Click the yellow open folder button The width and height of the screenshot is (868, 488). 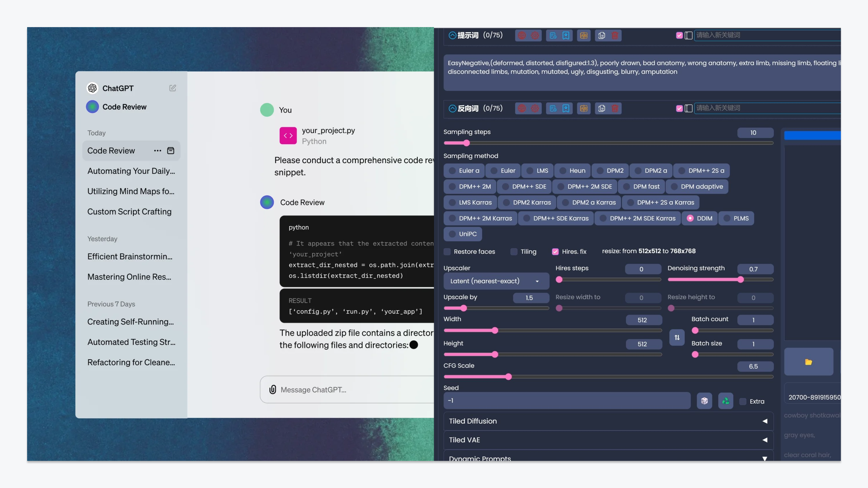click(808, 362)
